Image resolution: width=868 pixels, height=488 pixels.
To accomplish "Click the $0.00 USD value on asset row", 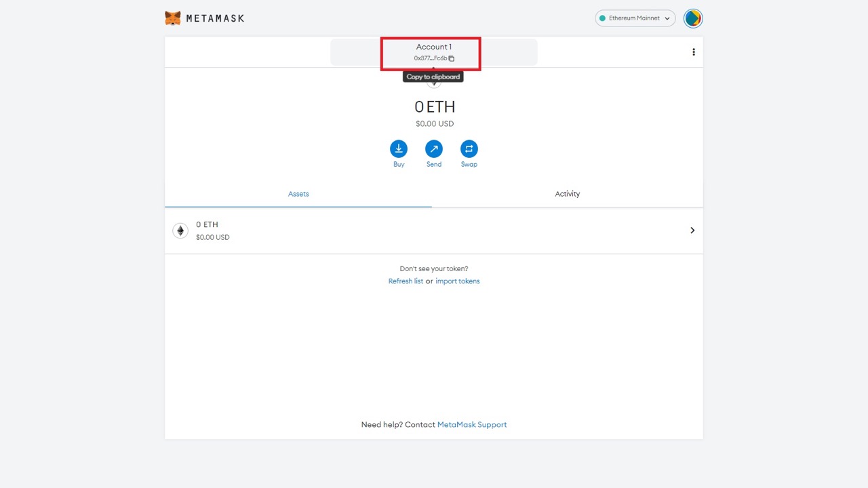I will point(213,237).
